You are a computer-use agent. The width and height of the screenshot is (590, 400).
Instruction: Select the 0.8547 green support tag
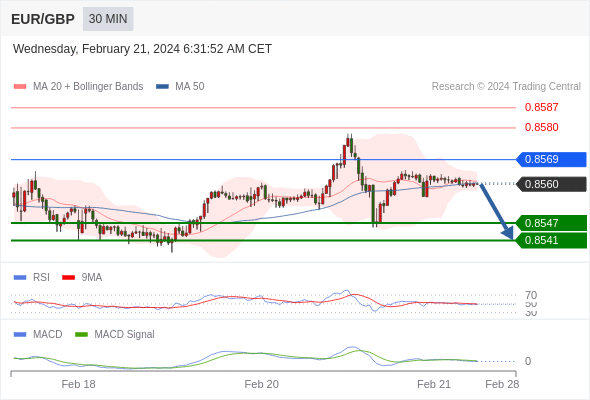551,223
